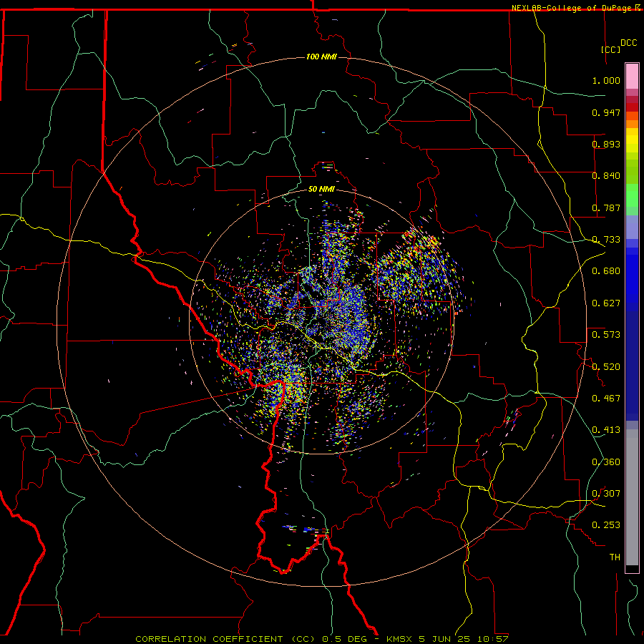644x644 pixels.
Task: Select the 0.947 legend value
Action: coord(606,112)
